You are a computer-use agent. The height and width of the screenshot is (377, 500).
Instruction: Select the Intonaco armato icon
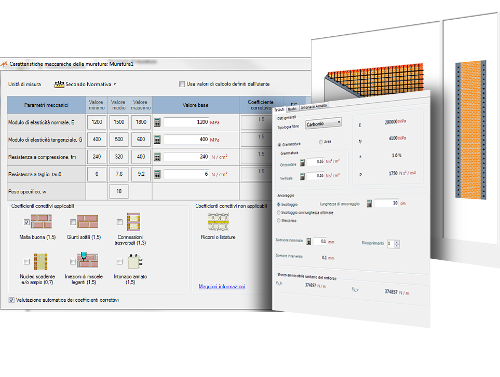tap(135, 262)
